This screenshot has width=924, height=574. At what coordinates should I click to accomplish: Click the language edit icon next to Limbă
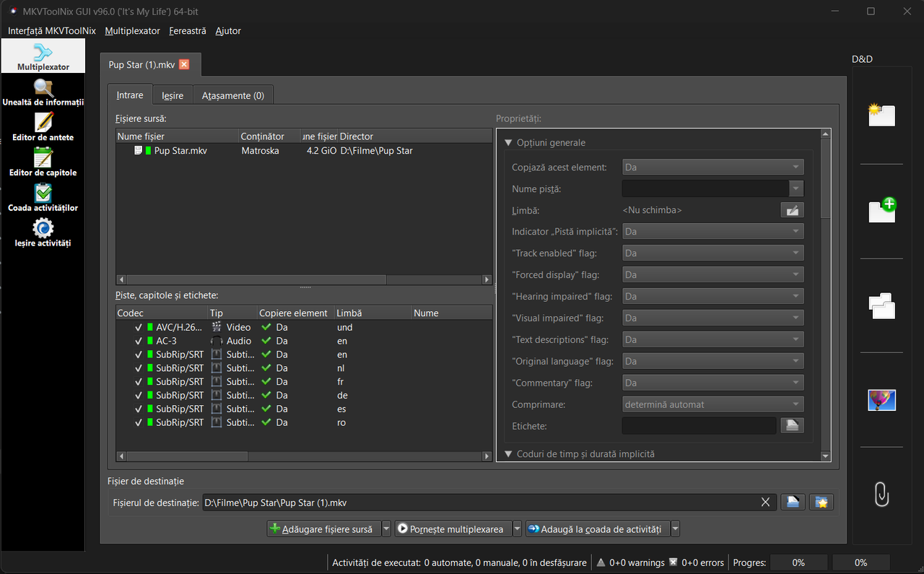(792, 210)
